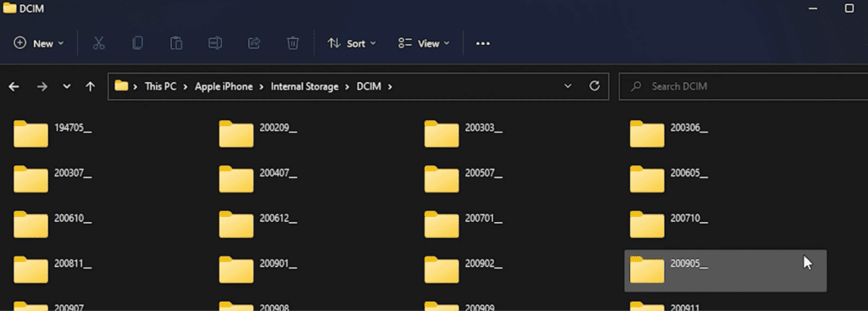Click the Search DCIM field

743,86
